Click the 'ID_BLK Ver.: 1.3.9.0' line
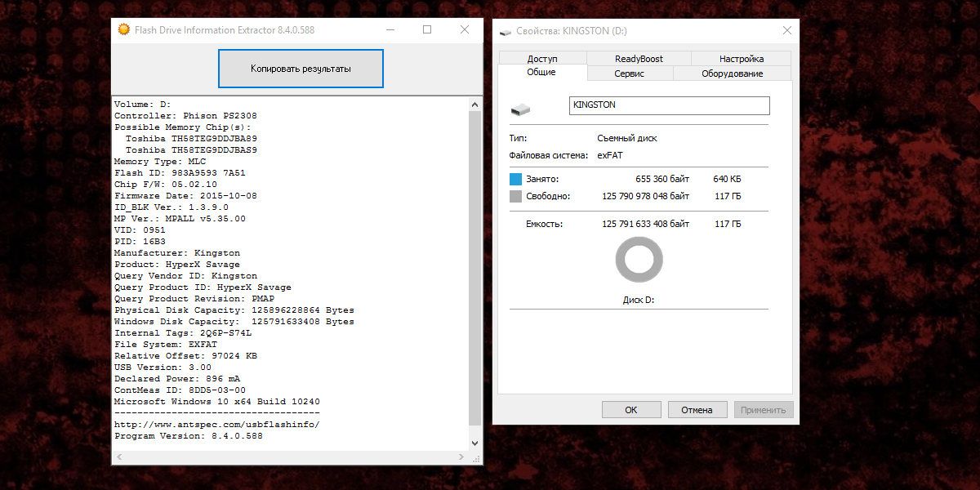The height and width of the screenshot is (490, 980). (x=171, y=207)
